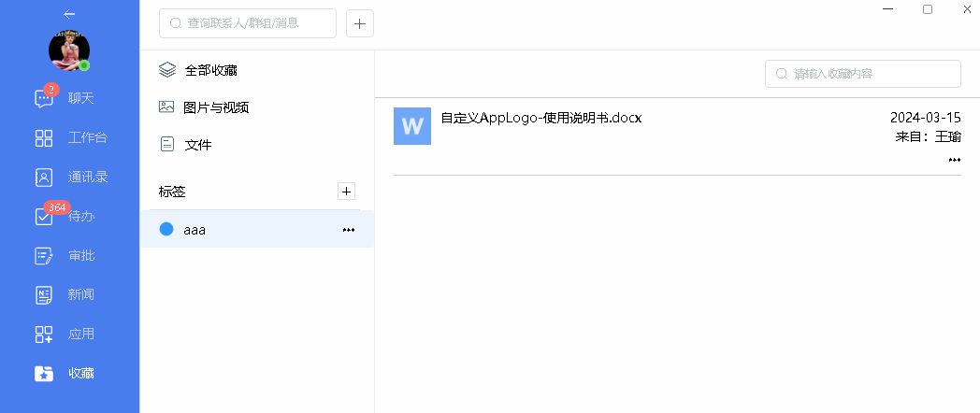The image size is (980, 413).
Task: Open 审批 approvals section
Action: pos(69,255)
